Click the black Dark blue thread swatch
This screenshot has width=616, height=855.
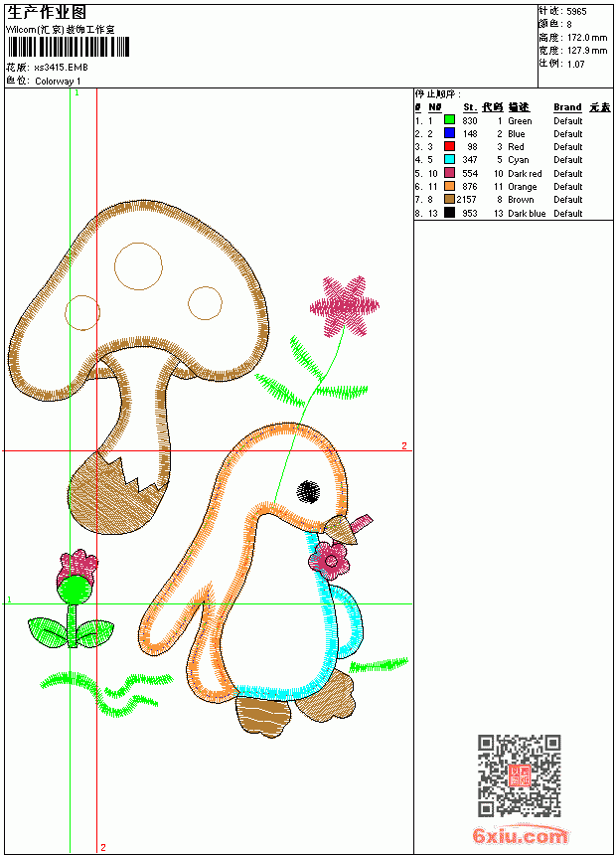449,213
